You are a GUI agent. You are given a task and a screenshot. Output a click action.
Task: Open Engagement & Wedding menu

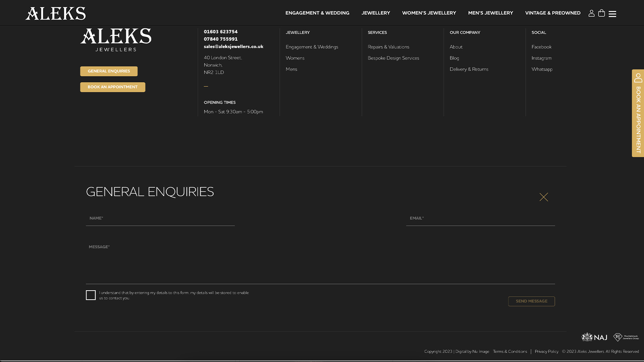[x=317, y=13]
